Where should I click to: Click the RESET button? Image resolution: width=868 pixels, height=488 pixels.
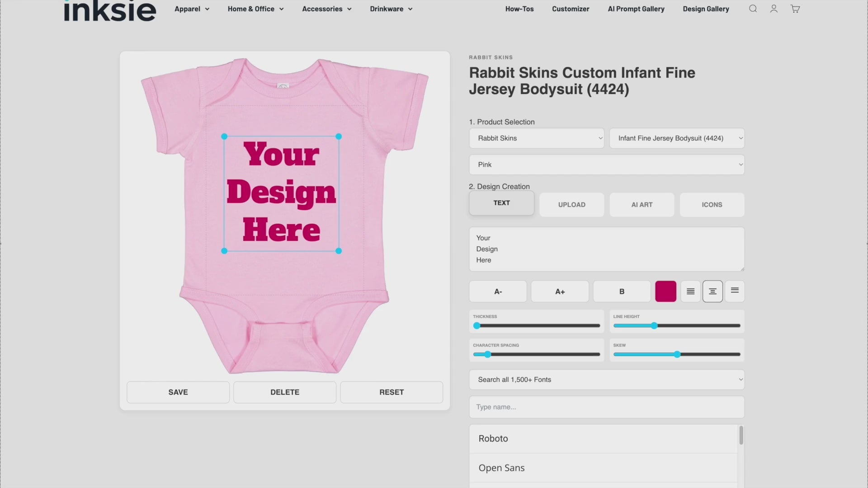coord(391,392)
